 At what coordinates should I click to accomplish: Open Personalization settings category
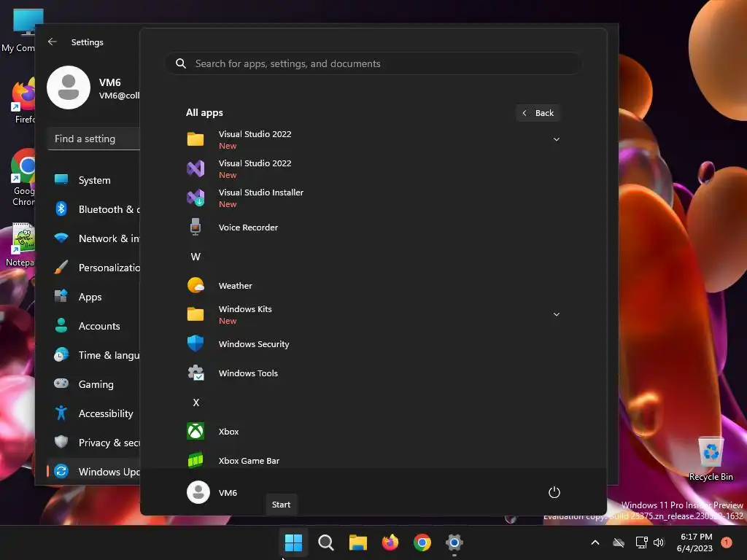point(93,267)
